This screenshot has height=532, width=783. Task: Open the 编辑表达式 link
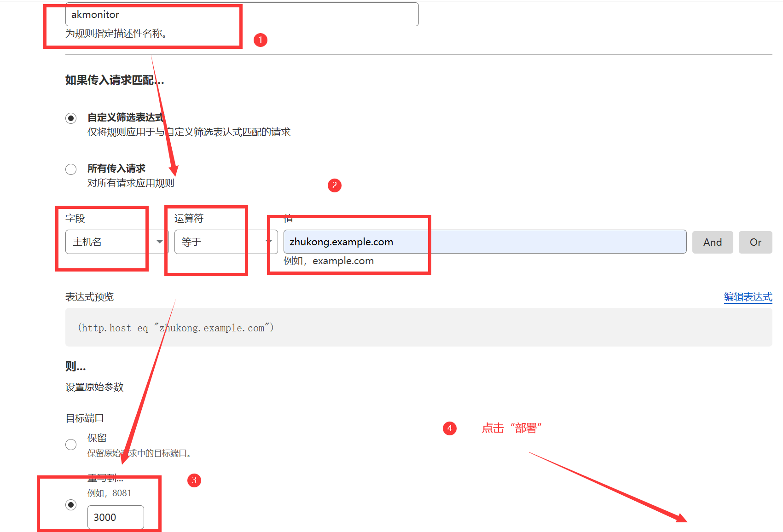[748, 297]
